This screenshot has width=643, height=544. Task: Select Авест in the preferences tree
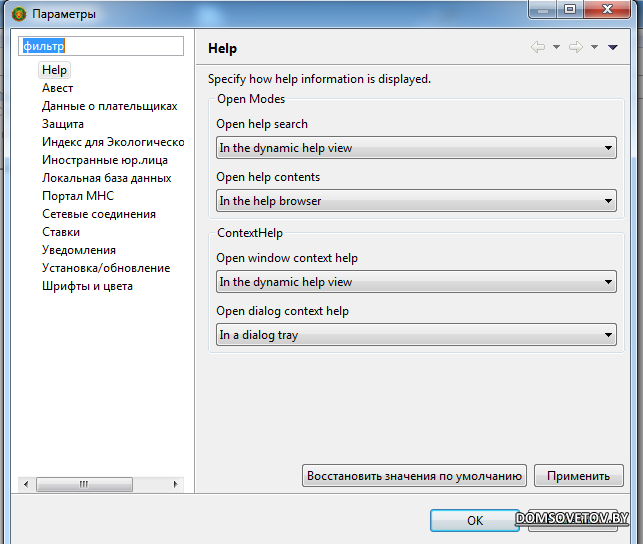[57, 88]
